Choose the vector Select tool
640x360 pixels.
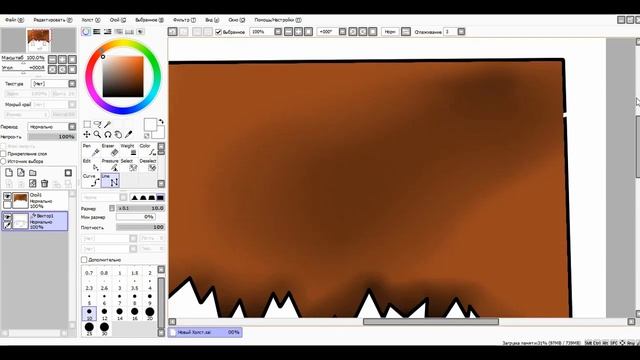128,165
